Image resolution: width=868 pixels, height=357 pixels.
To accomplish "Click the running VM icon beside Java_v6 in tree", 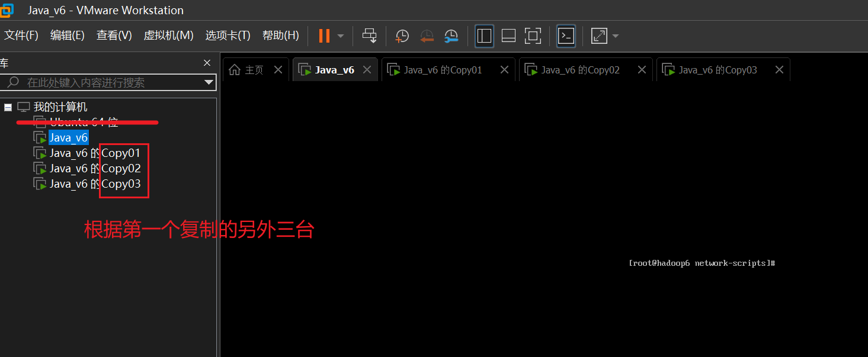I will tap(40, 138).
